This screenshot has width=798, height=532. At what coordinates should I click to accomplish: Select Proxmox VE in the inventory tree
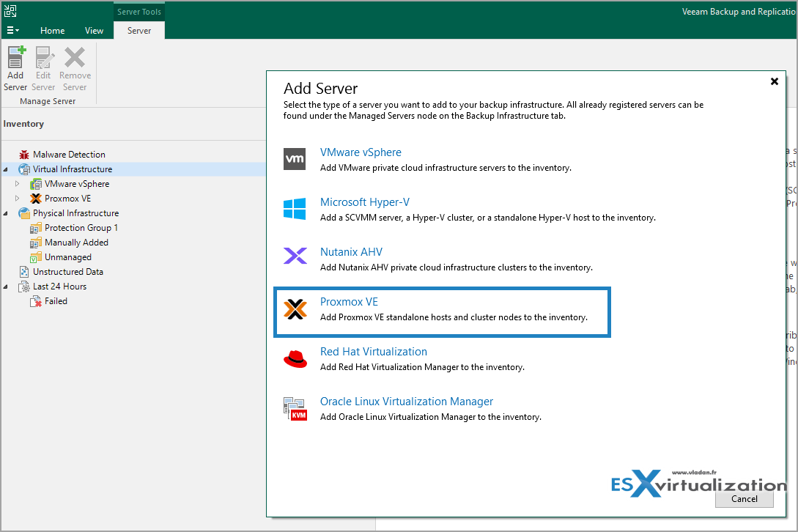coord(67,199)
